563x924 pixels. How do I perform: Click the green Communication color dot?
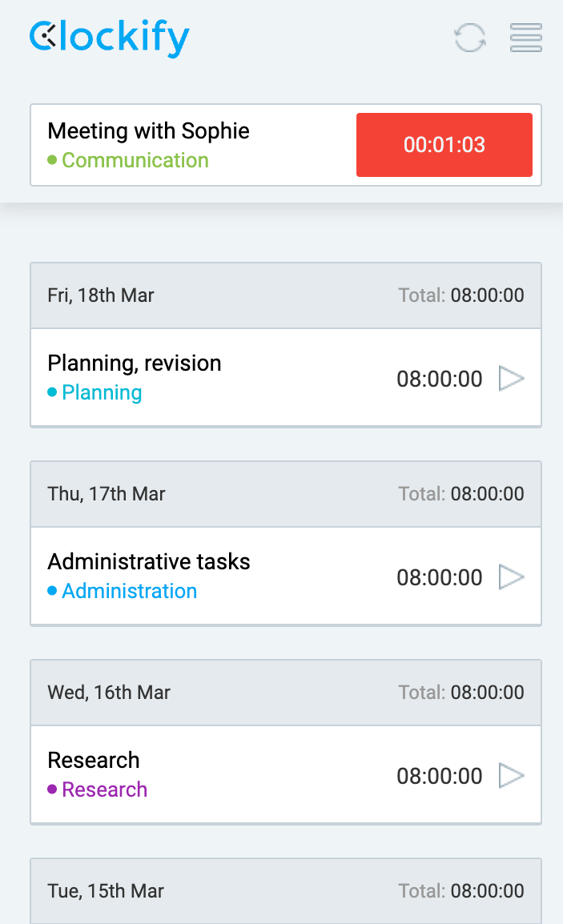(x=52, y=160)
